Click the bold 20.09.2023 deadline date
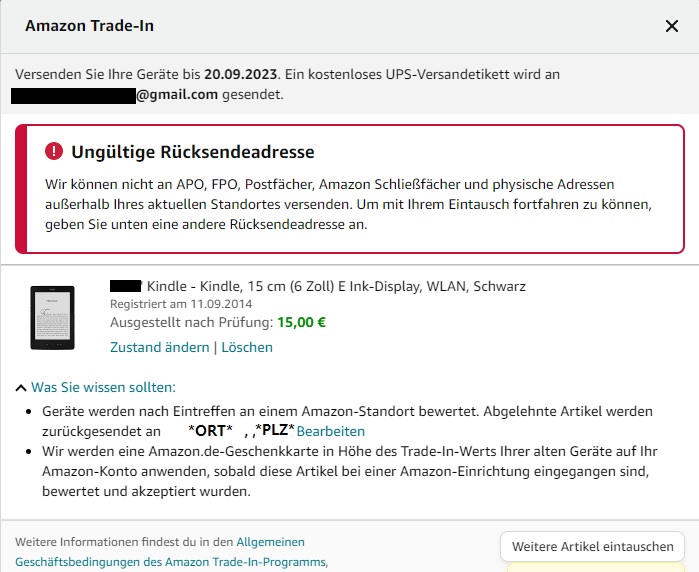Screen dimensions: 699x572 click(x=242, y=74)
